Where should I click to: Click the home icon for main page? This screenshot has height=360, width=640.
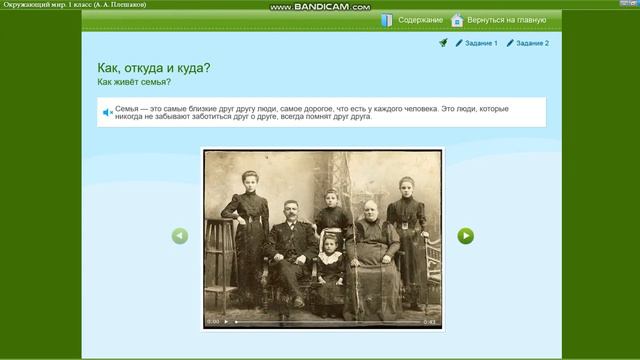point(457,20)
